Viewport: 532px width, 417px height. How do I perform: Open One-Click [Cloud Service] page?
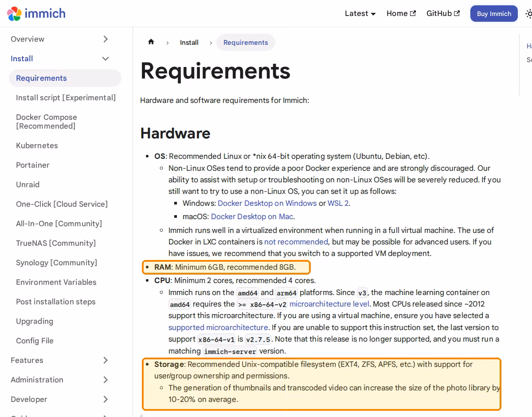click(x=62, y=204)
